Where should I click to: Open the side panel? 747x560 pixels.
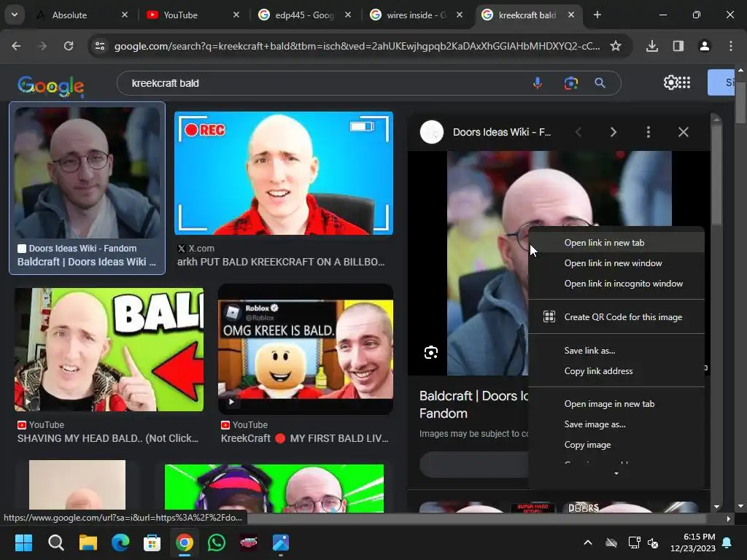point(678,46)
